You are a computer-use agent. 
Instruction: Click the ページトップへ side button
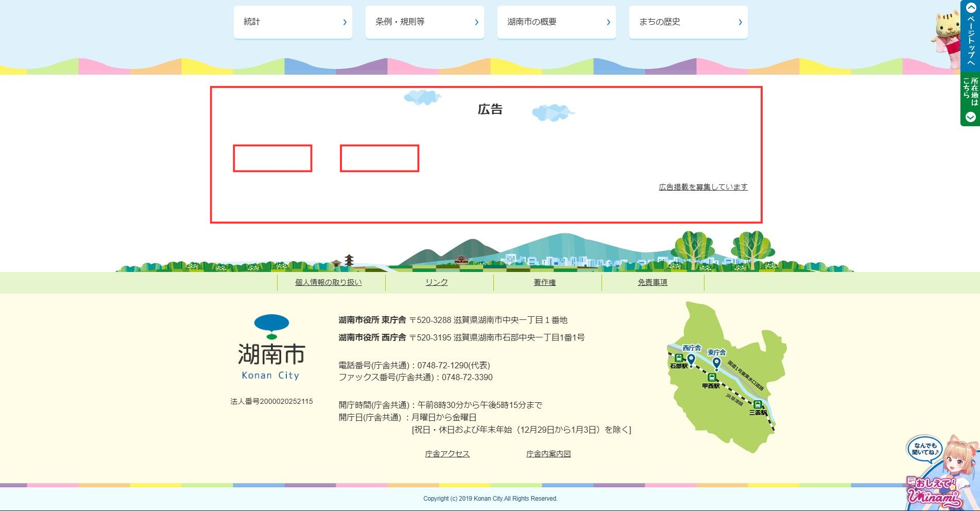tap(970, 35)
